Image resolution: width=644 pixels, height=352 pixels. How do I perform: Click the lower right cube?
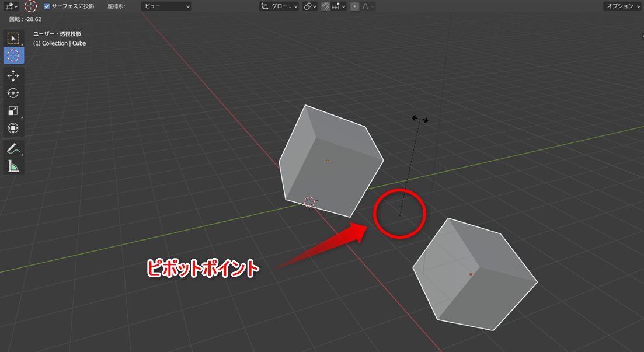point(474,274)
